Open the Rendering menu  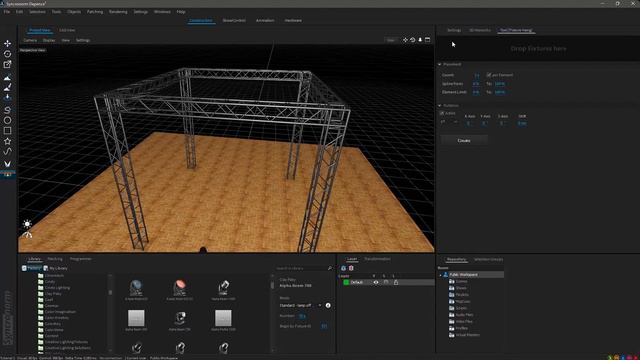118,12
